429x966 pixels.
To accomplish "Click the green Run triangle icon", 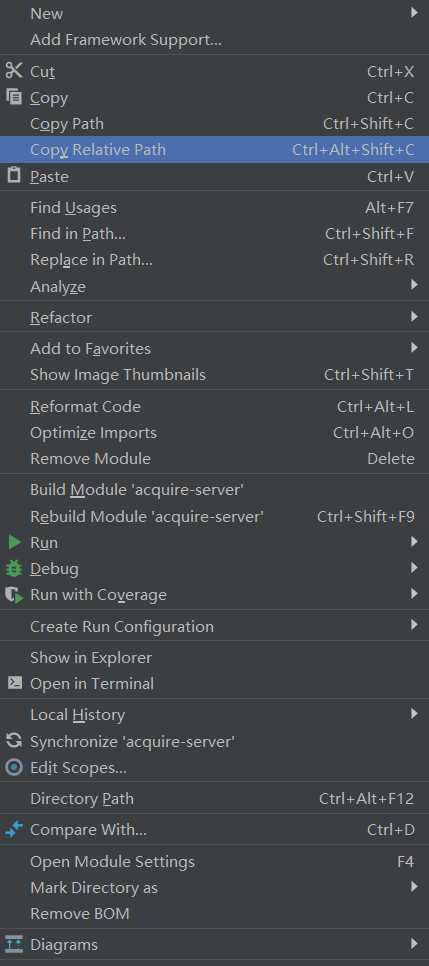I will [x=14, y=543].
